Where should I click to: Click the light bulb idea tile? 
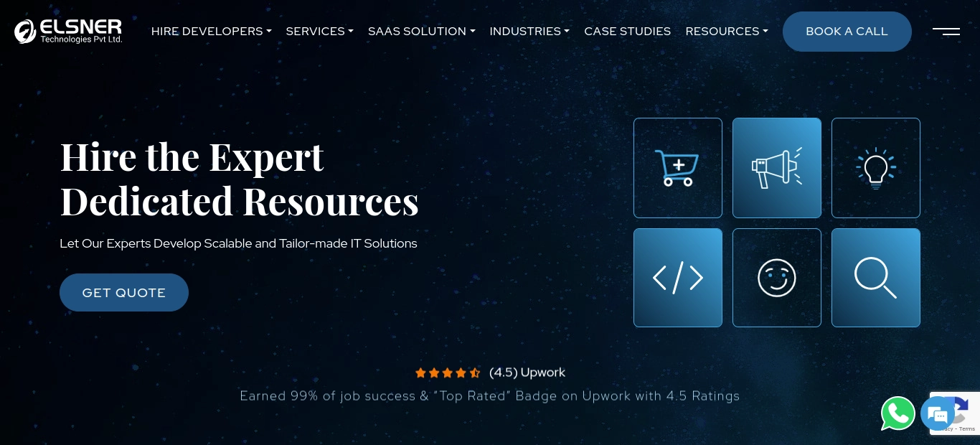point(876,168)
